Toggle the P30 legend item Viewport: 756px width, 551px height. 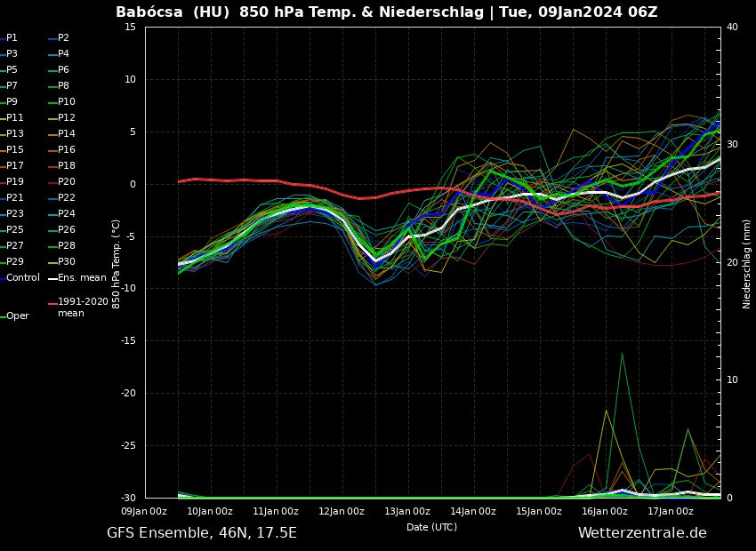click(66, 262)
